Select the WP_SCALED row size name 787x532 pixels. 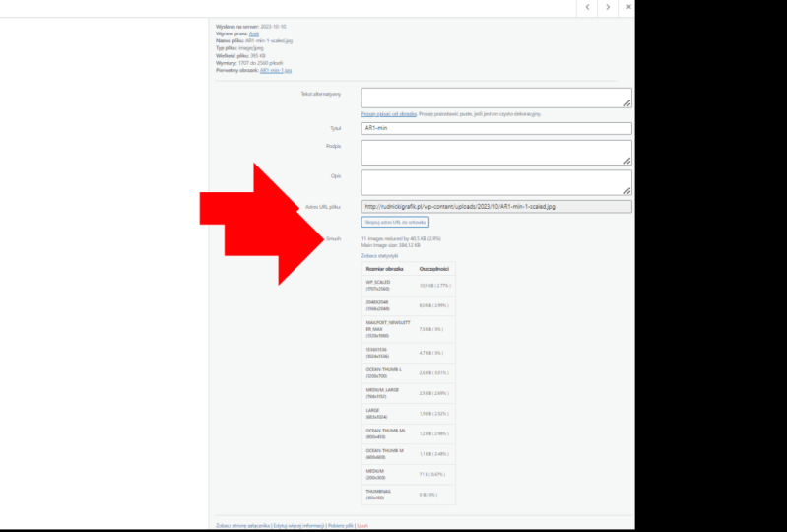click(378, 286)
